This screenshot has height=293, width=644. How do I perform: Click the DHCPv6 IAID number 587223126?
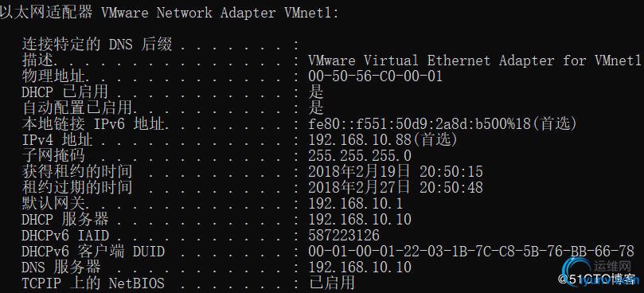pyautogui.click(x=344, y=236)
